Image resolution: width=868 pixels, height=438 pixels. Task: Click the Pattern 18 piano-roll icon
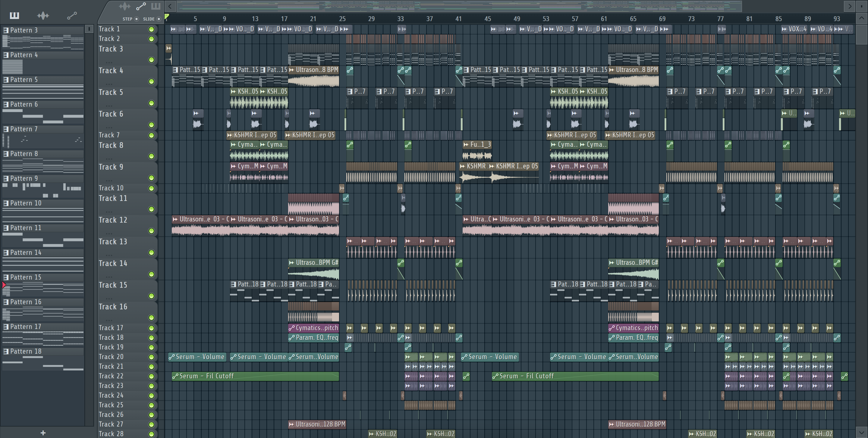pos(6,352)
